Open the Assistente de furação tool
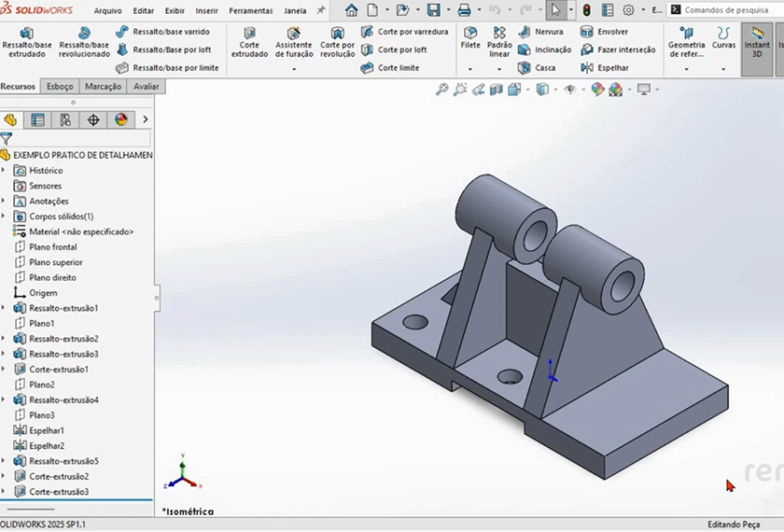This screenshot has height=532, width=784. pos(293,42)
